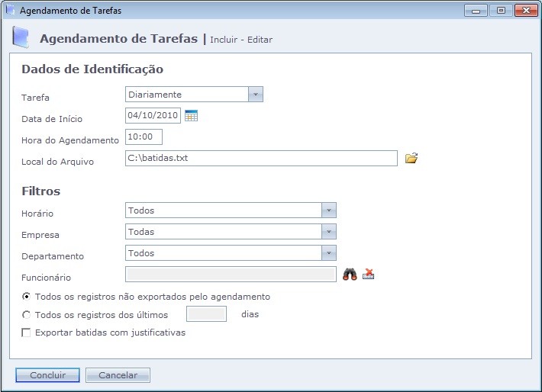Expand the Empresa dropdown
542x392 pixels.
pos(328,232)
